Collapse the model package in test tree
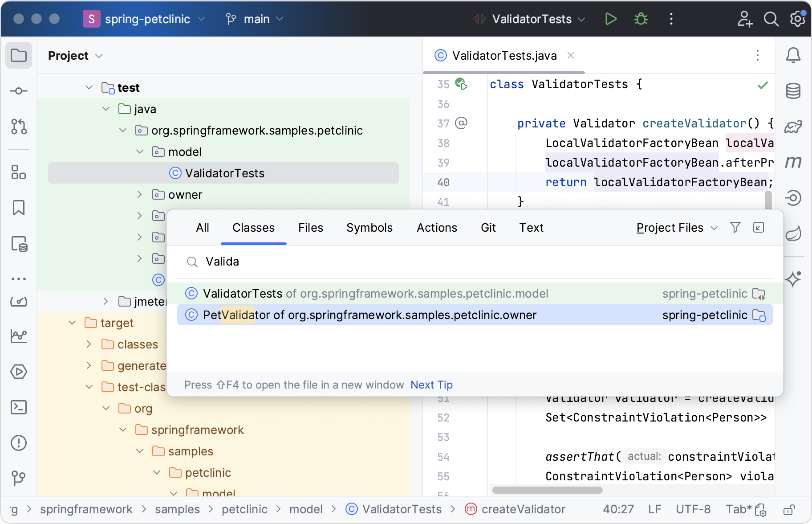 (140, 151)
